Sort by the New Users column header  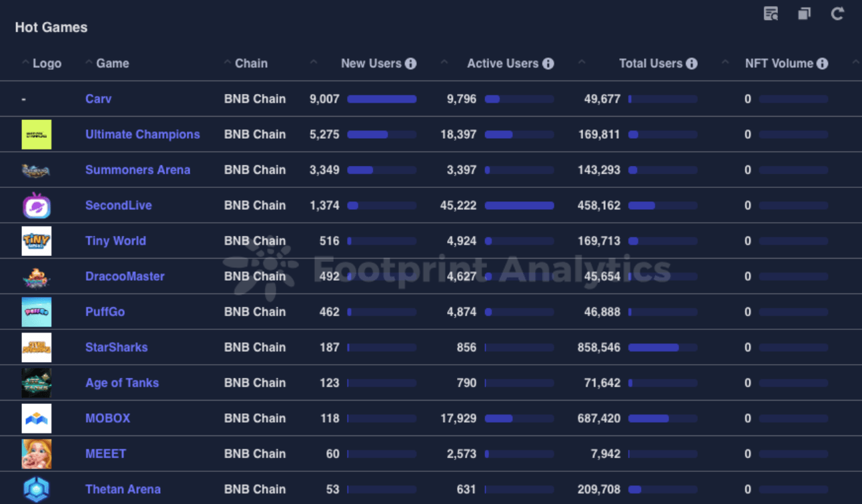[x=371, y=64]
